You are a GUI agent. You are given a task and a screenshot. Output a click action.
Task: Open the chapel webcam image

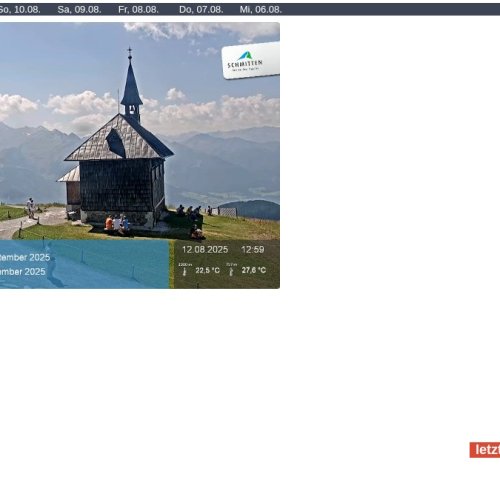click(140, 155)
